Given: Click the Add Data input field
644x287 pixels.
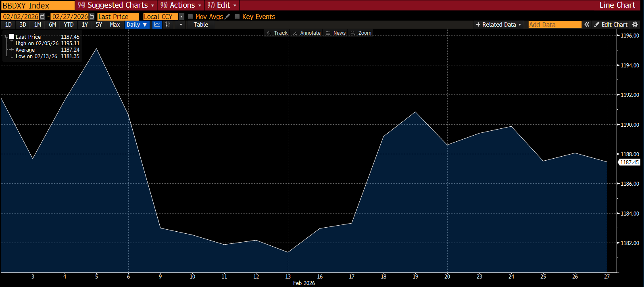Looking at the screenshot, I should [x=554, y=25].
